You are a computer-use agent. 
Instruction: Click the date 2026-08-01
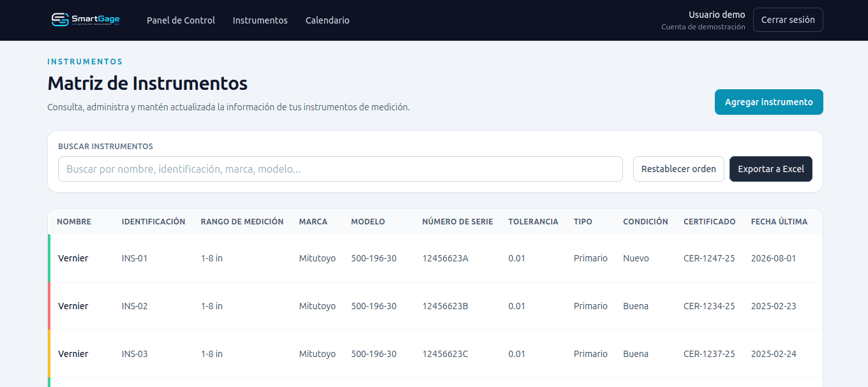pyautogui.click(x=774, y=258)
